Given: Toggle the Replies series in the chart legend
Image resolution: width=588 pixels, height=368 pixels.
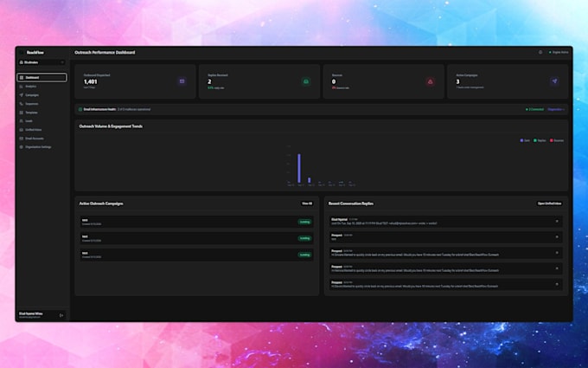Looking at the screenshot, I should pos(540,140).
